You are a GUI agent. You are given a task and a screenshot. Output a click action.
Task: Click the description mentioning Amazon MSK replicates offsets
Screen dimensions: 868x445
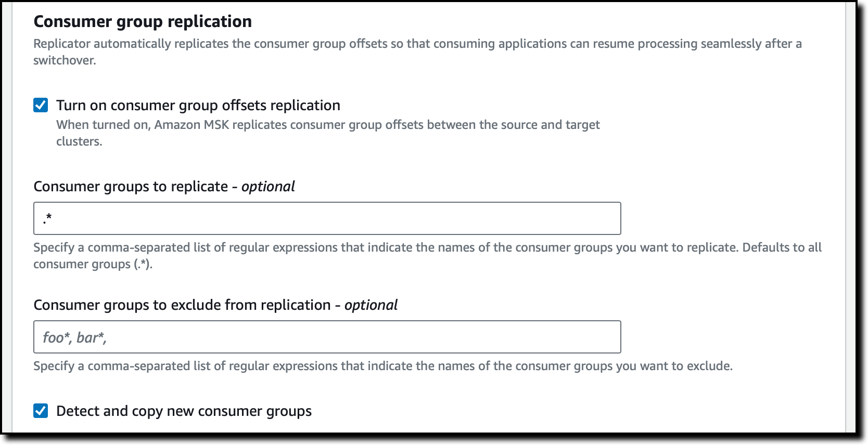pyautogui.click(x=328, y=133)
